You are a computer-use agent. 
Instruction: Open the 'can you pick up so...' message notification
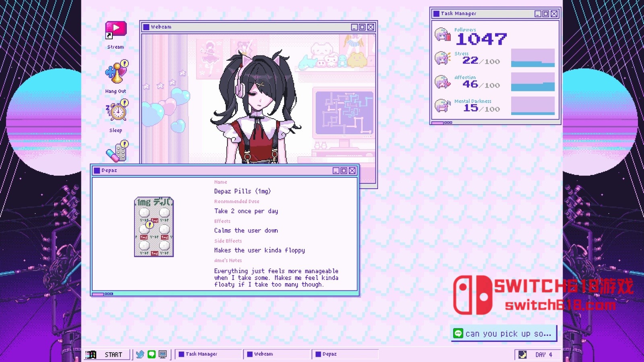504,333
